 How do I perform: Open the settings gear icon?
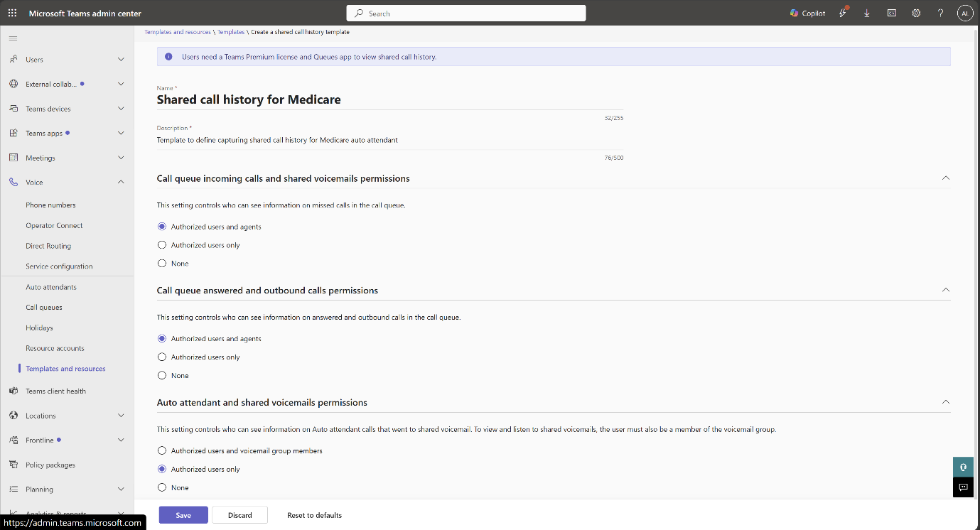tap(916, 13)
